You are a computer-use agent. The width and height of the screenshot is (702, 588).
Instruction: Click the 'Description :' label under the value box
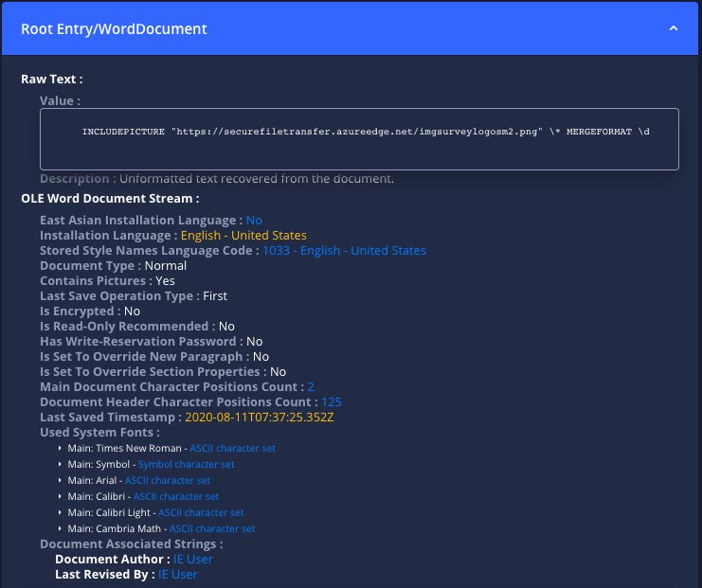(x=78, y=179)
